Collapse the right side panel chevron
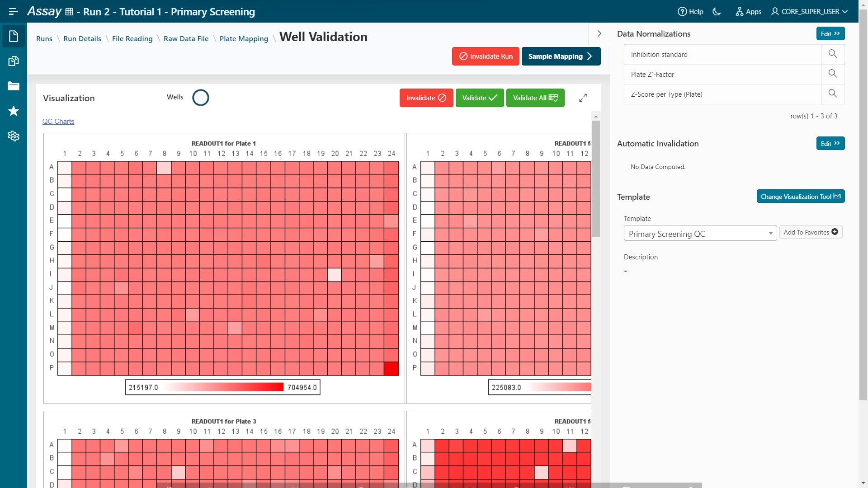 (599, 34)
